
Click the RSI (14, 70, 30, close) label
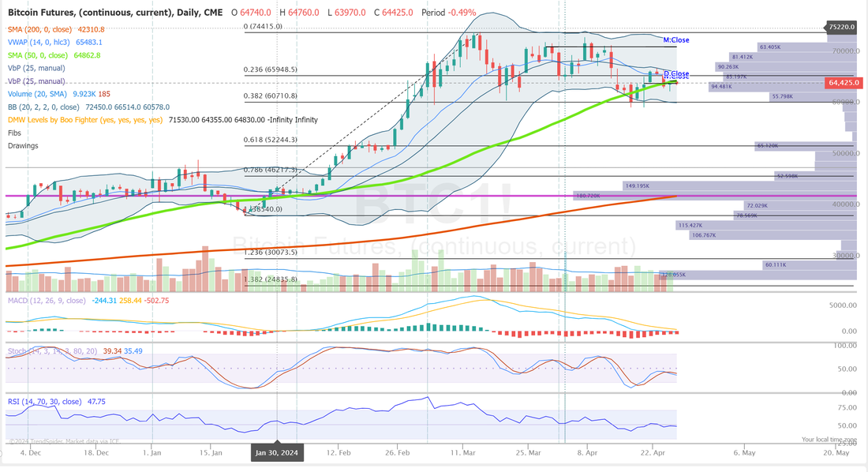click(x=45, y=402)
